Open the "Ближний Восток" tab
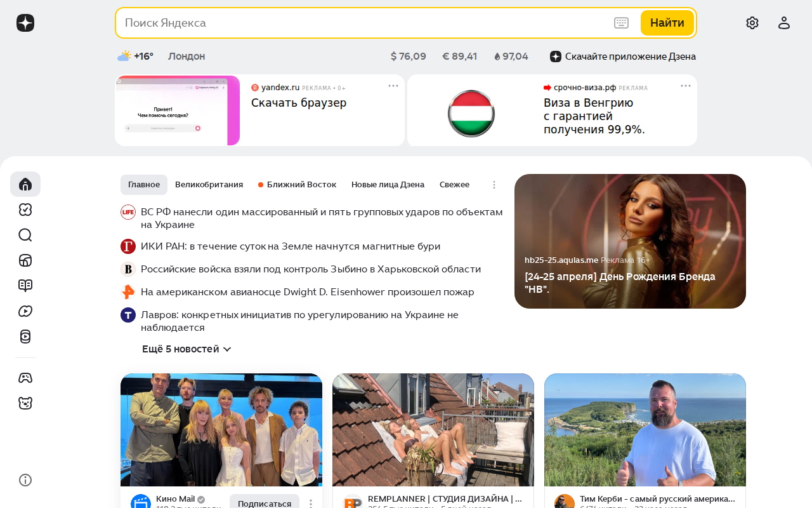The width and height of the screenshot is (812, 508). point(297,185)
